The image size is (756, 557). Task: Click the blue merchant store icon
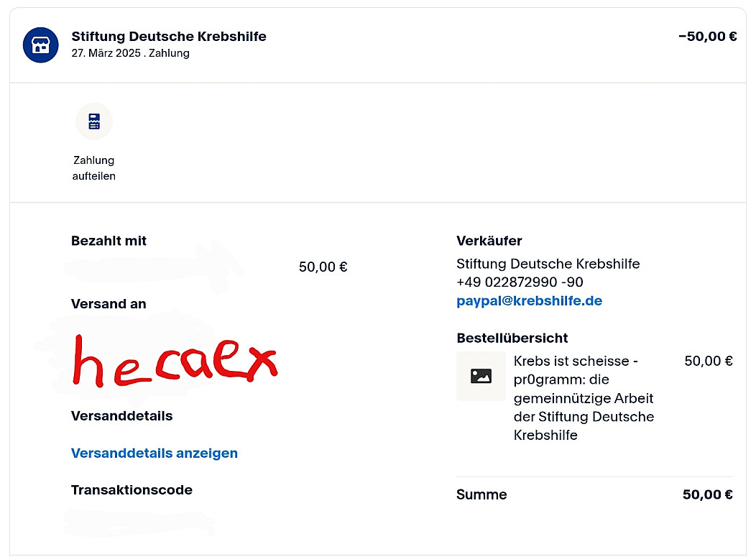(x=40, y=45)
